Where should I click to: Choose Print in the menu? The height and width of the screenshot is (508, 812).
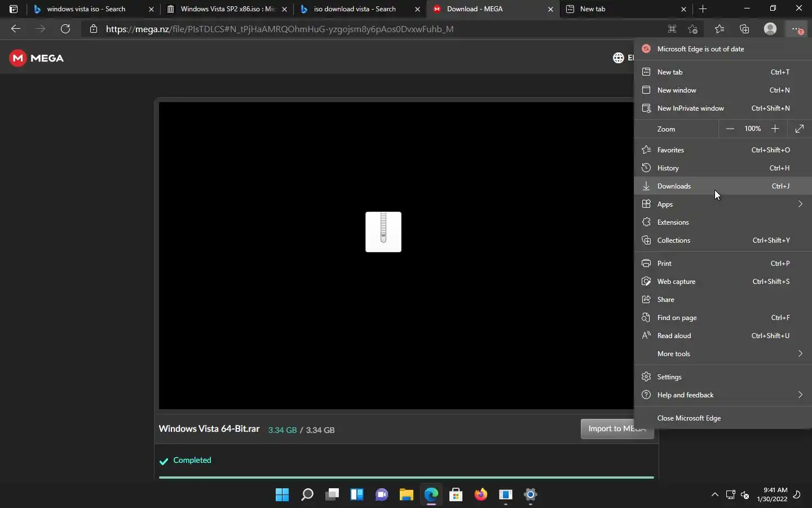pos(723,264)
